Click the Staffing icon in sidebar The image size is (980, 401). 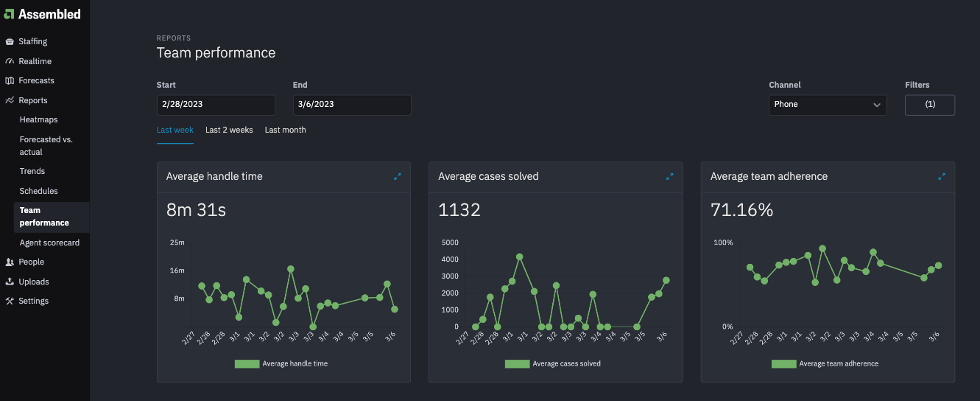[x=10, y=42]
